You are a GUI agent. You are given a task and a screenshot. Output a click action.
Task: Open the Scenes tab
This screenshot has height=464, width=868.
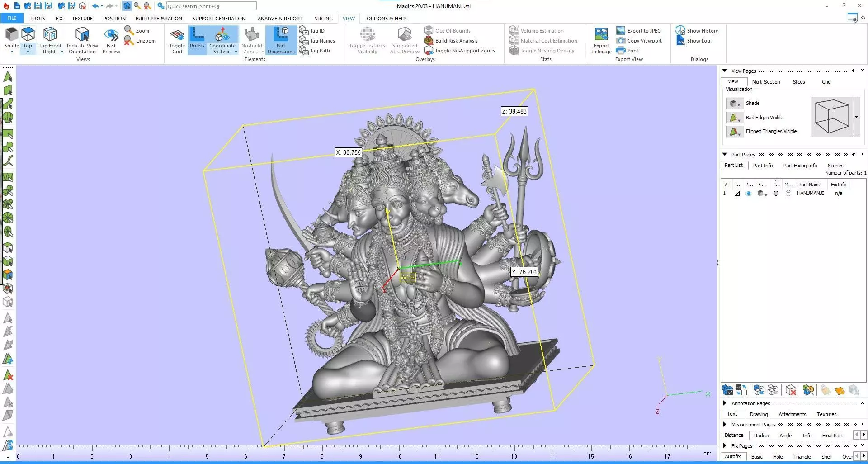(835, 166)
